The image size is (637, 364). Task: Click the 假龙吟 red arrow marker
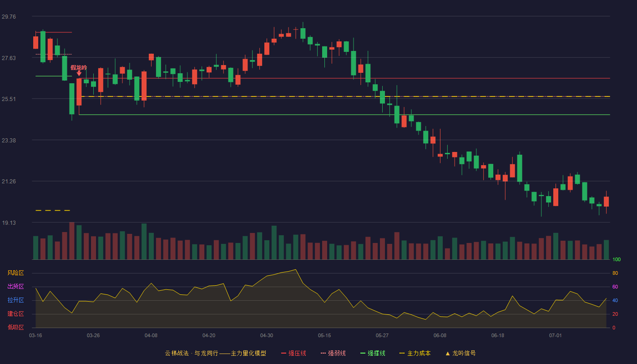pos(79,73)
